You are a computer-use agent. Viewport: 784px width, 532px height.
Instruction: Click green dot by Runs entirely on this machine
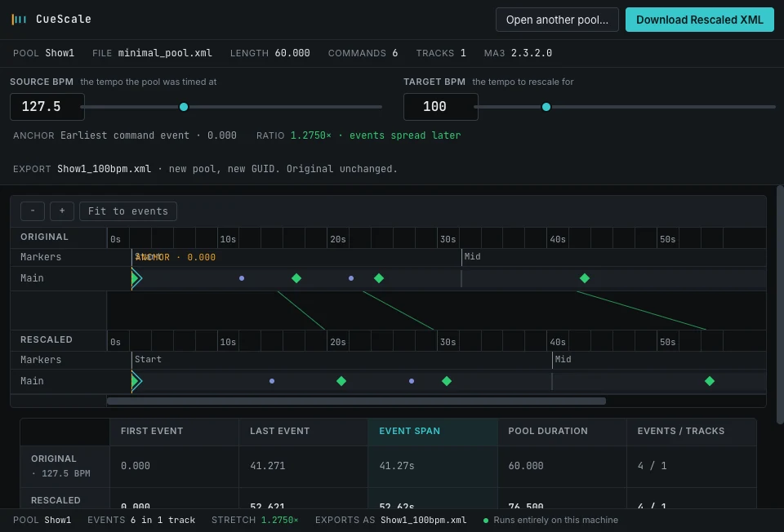coord(485,521)
